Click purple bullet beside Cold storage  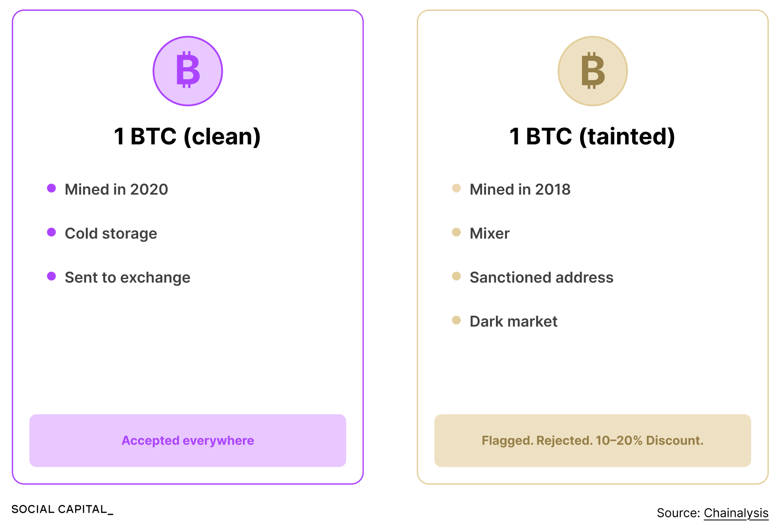coord(51,232)
